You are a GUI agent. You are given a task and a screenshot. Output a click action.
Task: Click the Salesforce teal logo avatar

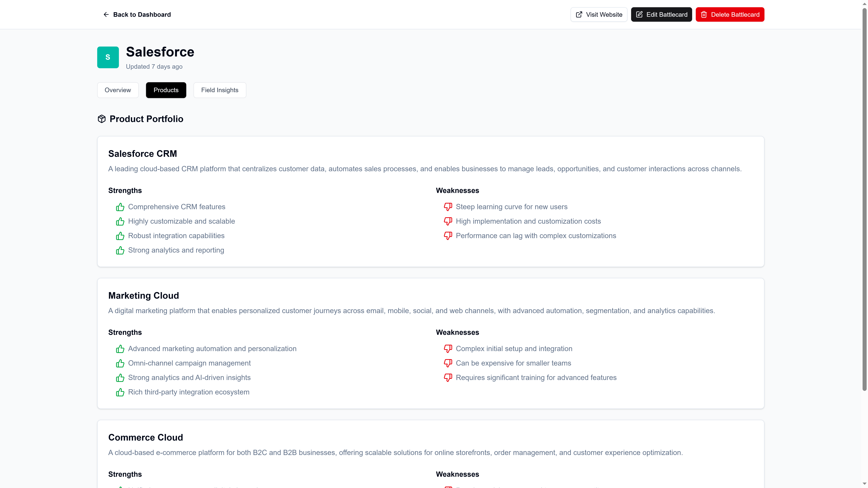(x=108, y=57)
